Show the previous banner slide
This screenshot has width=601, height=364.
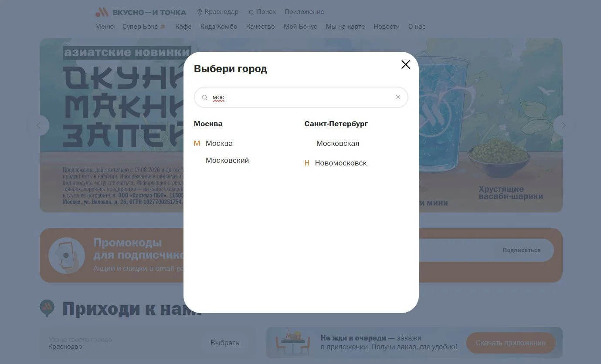tap(38, 125)
